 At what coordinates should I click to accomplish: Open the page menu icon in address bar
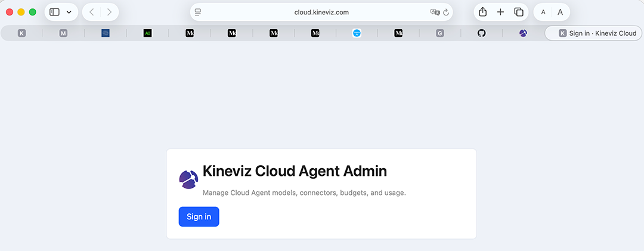click(x=198, y=13)
